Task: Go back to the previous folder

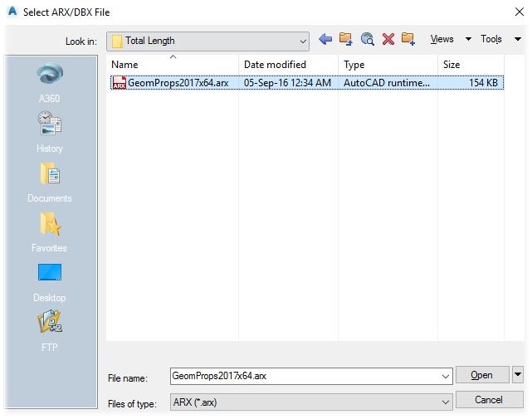Action: click(x=325, y=39)
